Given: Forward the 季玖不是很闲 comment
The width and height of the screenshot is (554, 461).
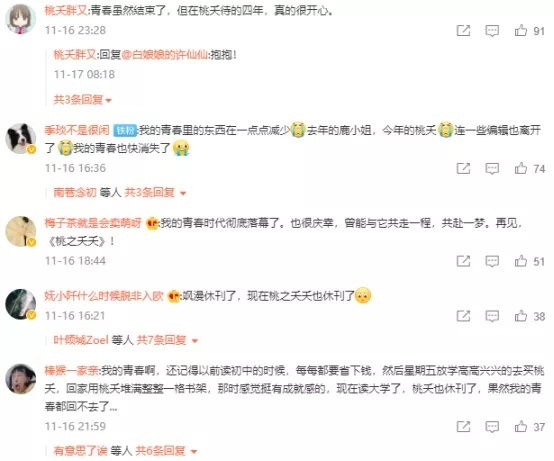Looking at the screenshot, I should click(x=463, y=168).
